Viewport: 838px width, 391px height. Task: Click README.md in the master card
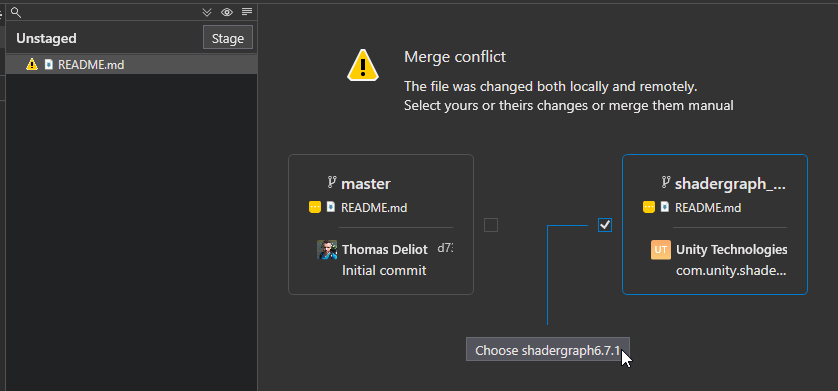[374, 207]
